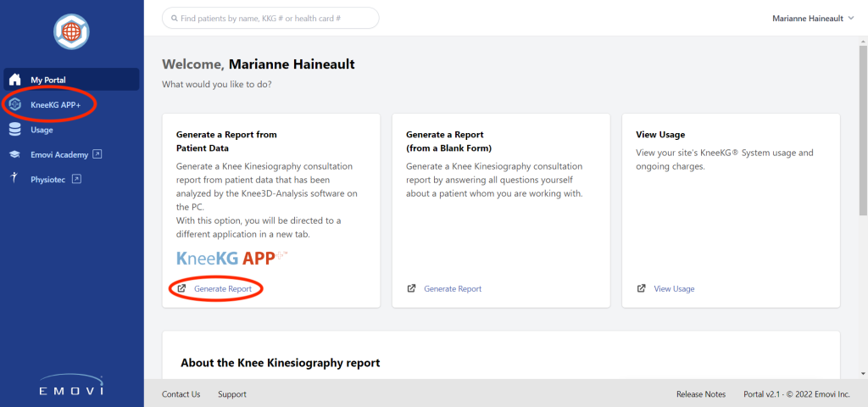
Task: Open the Release Notes footer link
Action: [x=701, y=394]
